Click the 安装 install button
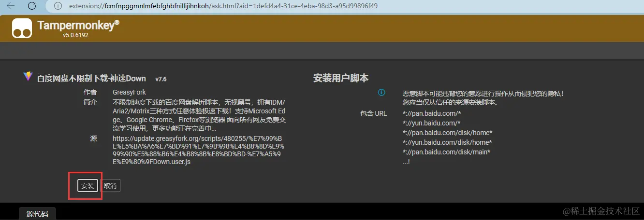Screen dimensions: 644x220 [88, 186]
